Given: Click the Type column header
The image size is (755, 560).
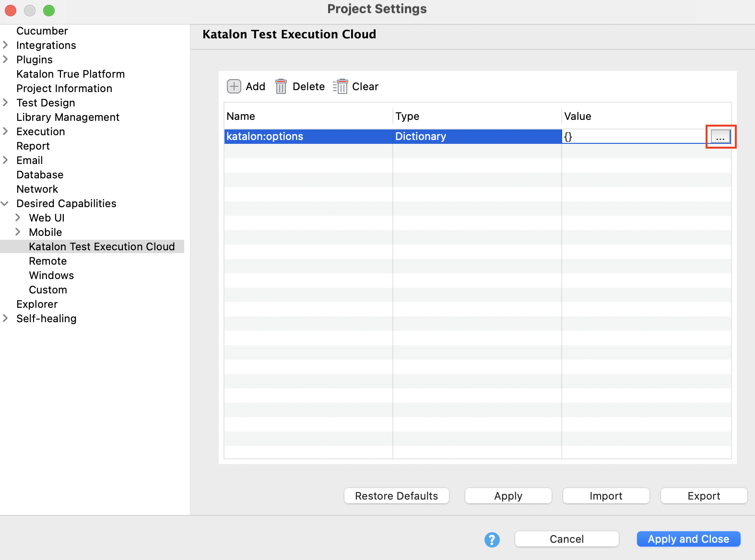Looking at the screenshot, I should 477,116.
